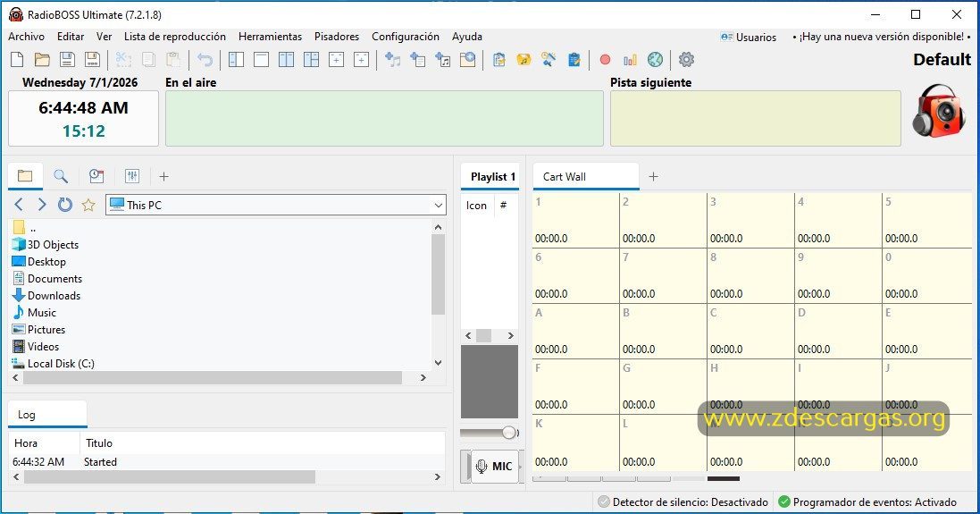The width and height of the screenshot is (980, 514).
Task: Select the three-pane layout icon
Action: 311,59
